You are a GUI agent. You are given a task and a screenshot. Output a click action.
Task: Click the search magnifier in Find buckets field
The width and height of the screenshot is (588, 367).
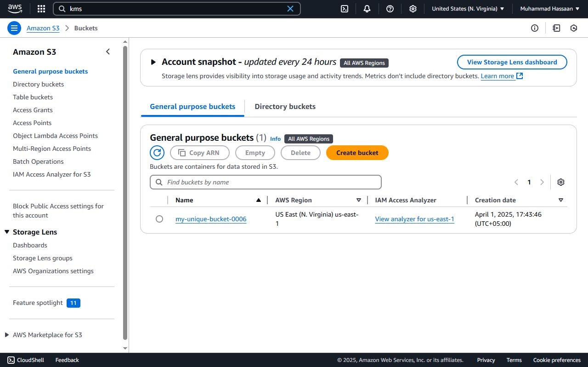[159, 182]
